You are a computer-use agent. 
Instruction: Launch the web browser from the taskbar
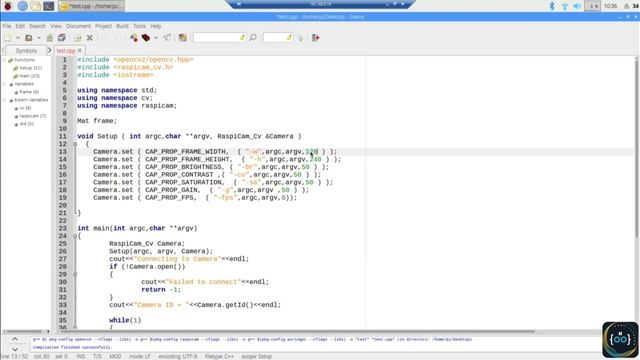click(x=22, y=6)
